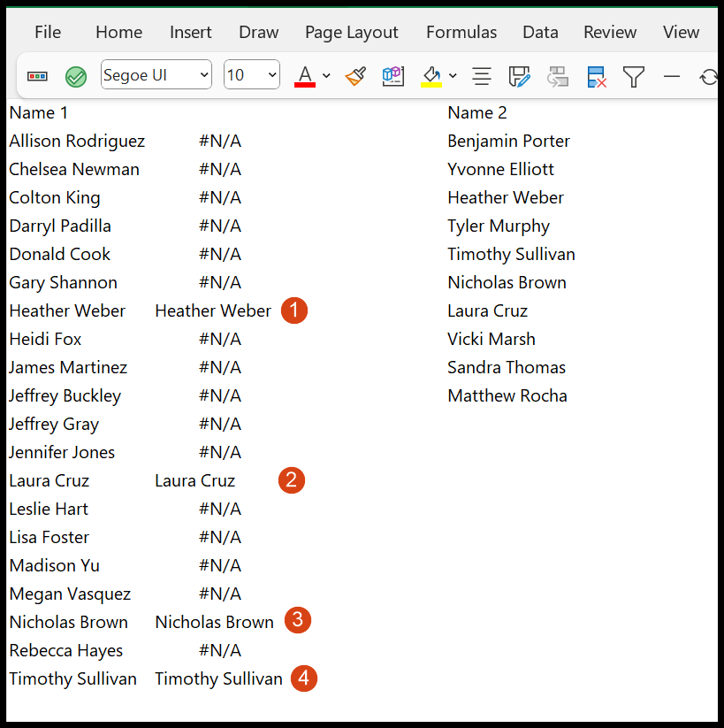Apply the red font color swatch
Screen dimensions: 724x728
point(305,76)
